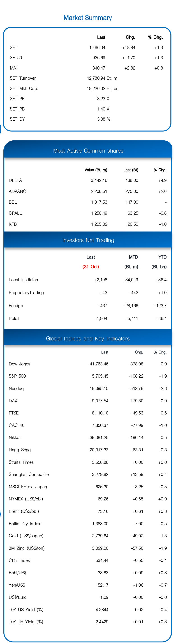Click the SET index row label

point(14,47)
